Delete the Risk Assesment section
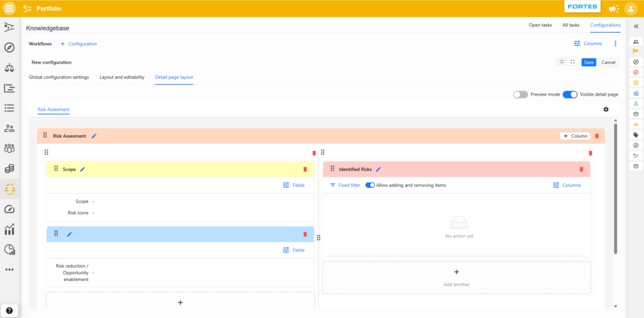Image resolution: width=644 pixels, height=318 pixels. (x=597, y=136)
